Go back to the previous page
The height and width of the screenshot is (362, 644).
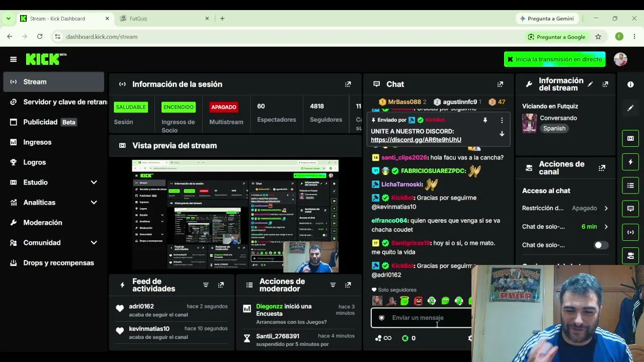click(x=10, y=37)
